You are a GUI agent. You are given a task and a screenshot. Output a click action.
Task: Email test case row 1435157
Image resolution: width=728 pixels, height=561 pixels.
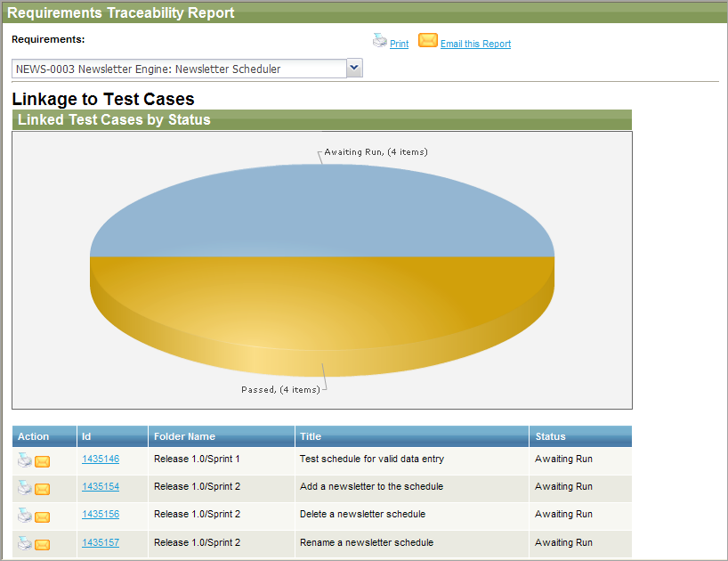coord(42,545)
